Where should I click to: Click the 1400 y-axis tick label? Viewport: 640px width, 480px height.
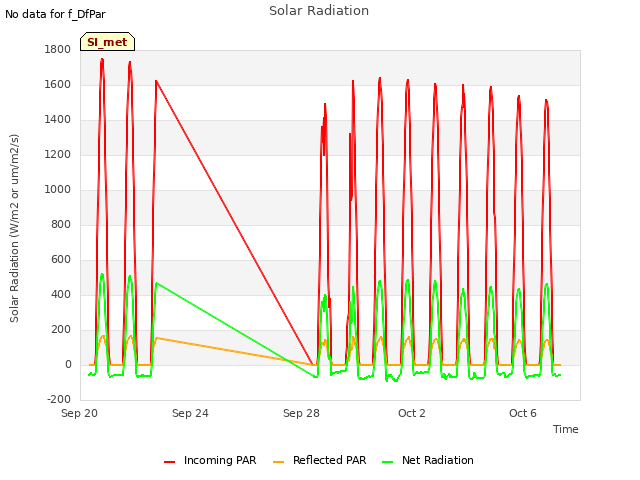[x=58, y=120]
